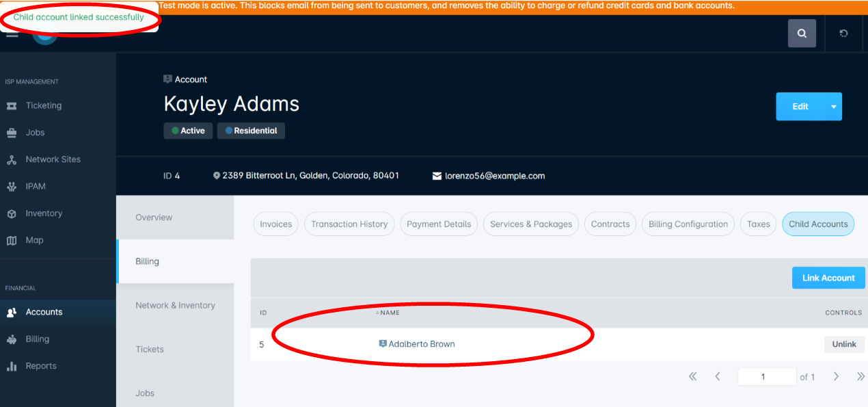Click the refresh icon in top bar
The image size is (868, 407).
[x=843, y=33]
